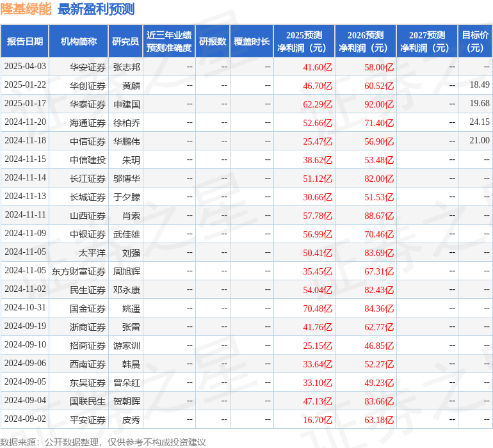Image resolution: width=493 pixels, height=448 pixels.
Task: Click the 最新盈利预测 heading
Action: pos(96,9)
